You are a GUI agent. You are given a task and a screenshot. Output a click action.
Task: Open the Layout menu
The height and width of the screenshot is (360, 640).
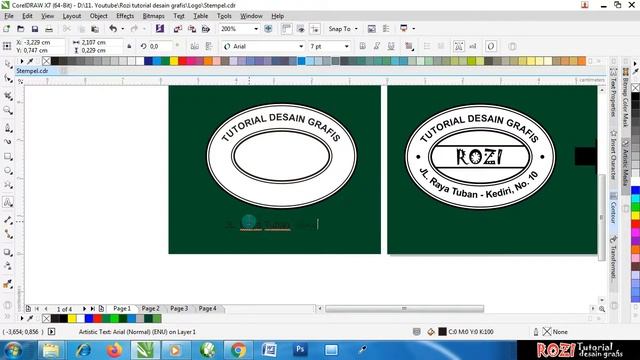coord(72,16)
